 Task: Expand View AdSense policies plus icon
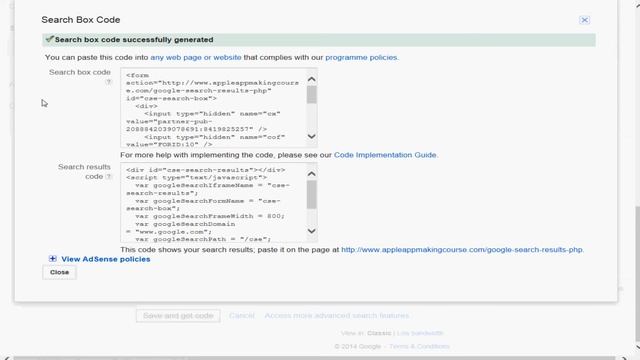click(53, 259)
